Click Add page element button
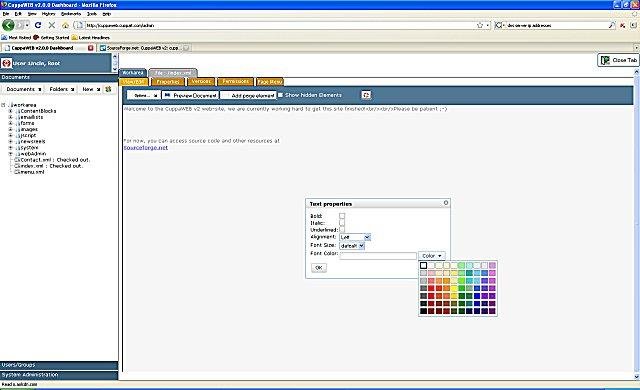 pos(249,95)
